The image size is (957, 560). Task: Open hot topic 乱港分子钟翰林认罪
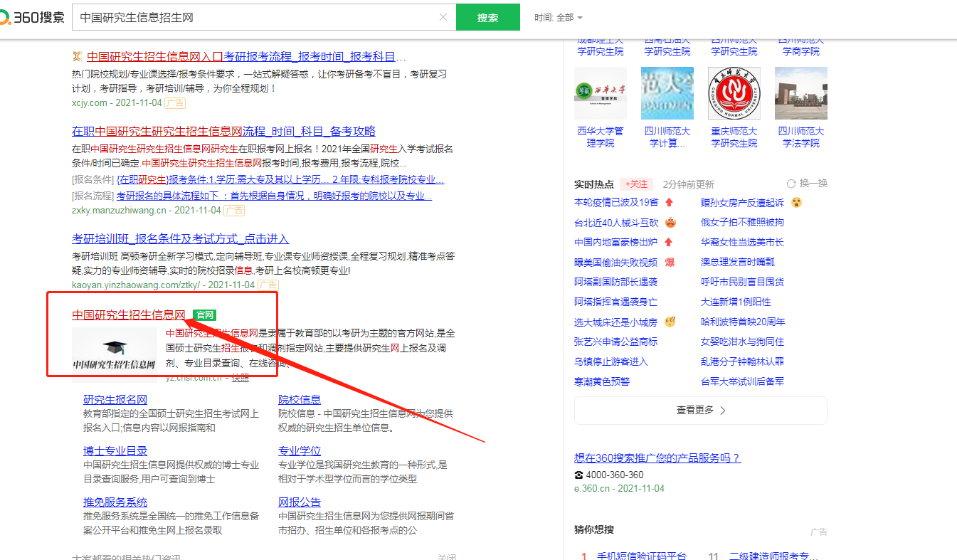[743, 362]
